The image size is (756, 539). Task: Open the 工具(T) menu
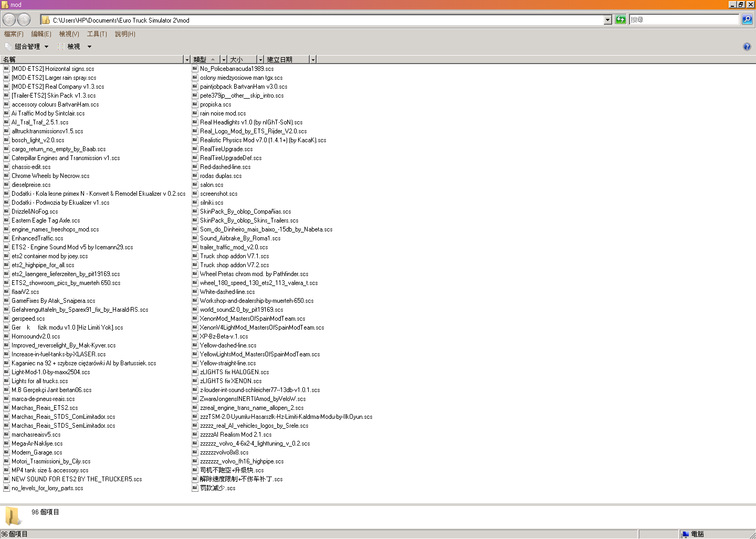pyautogui.click(x=97, y=34)
